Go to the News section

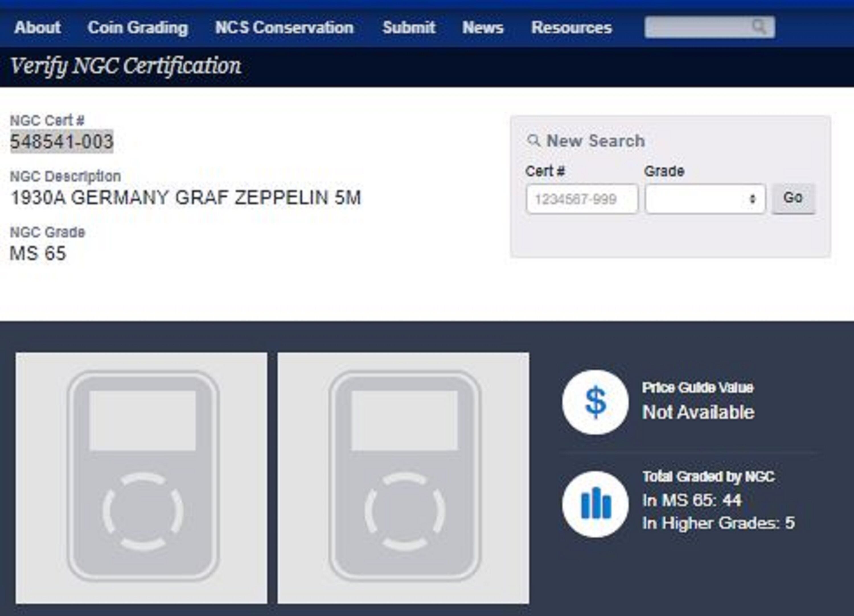click(x=483, y=27)
